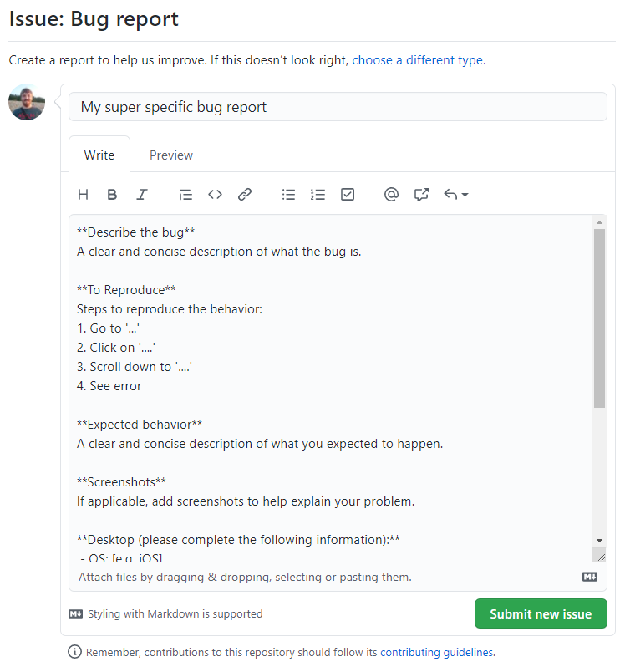625x672 pixels.
Task: Open the saved replies dropdown
Action: tap(455, 195)
